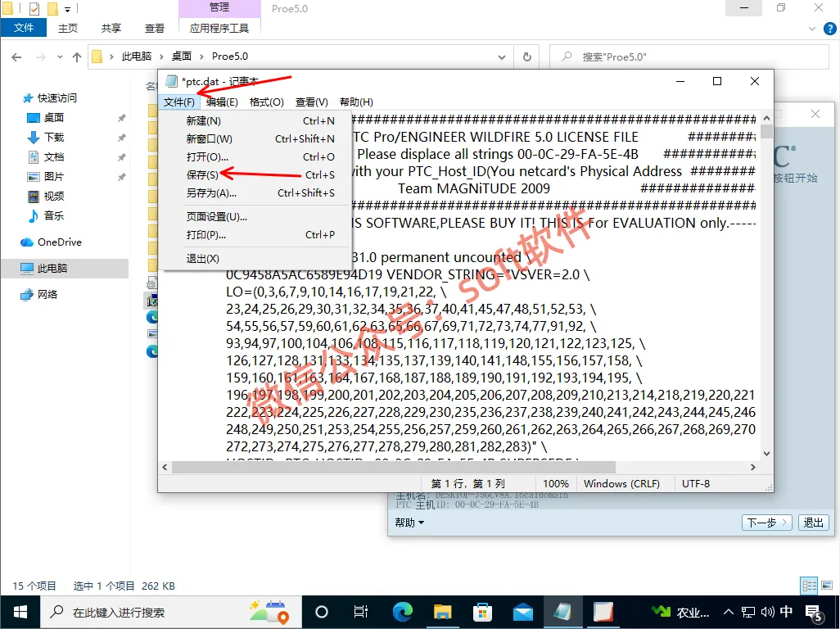This screenshot has height=629, width=840.
Task: Open the 查看(V) menu in Notepad
Action: 311,102
